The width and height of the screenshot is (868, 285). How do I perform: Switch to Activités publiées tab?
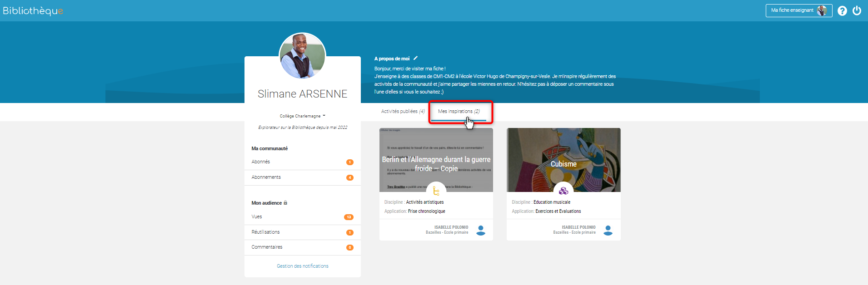tap(403, 111)
